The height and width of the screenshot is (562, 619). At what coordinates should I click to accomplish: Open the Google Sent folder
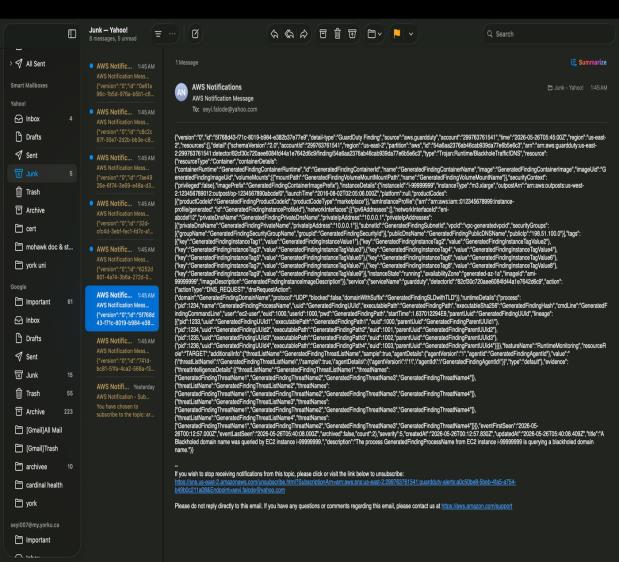43,357
